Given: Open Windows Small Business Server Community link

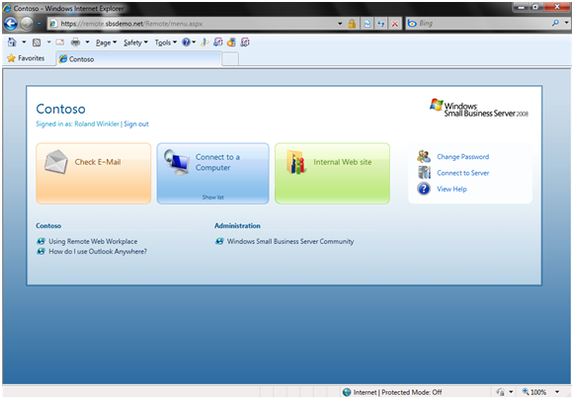Looking at the screenshot, I should [x=290, y=242].
